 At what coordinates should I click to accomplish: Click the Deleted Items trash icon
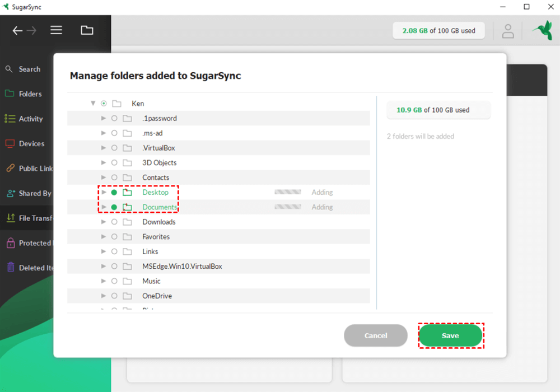[x=11, y=267]
